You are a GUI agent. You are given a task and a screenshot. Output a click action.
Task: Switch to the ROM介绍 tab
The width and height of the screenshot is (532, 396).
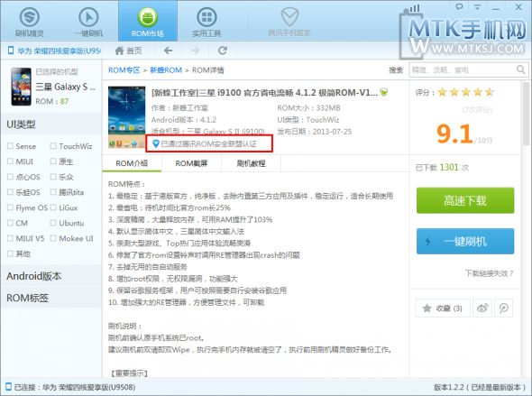(x=132, y=163)
